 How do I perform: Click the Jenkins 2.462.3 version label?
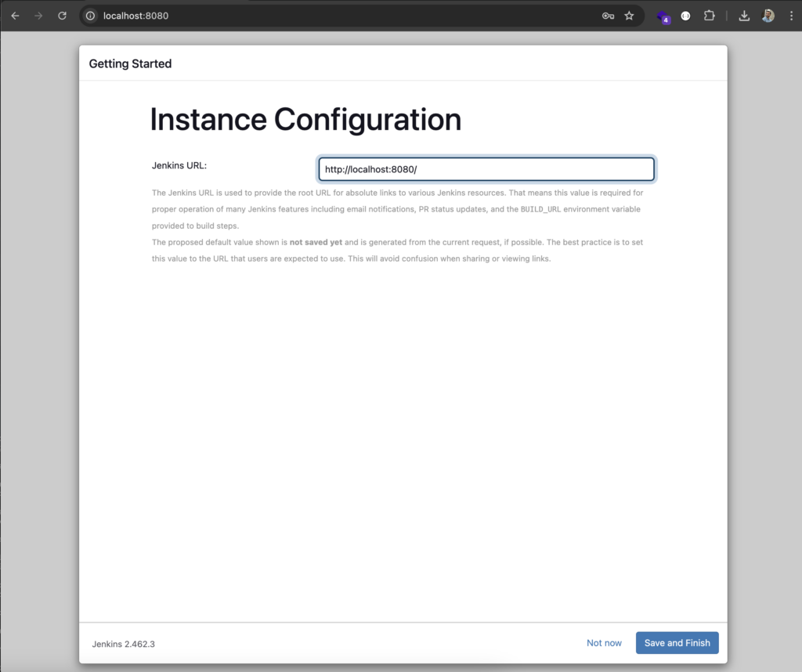pos(123,644)
